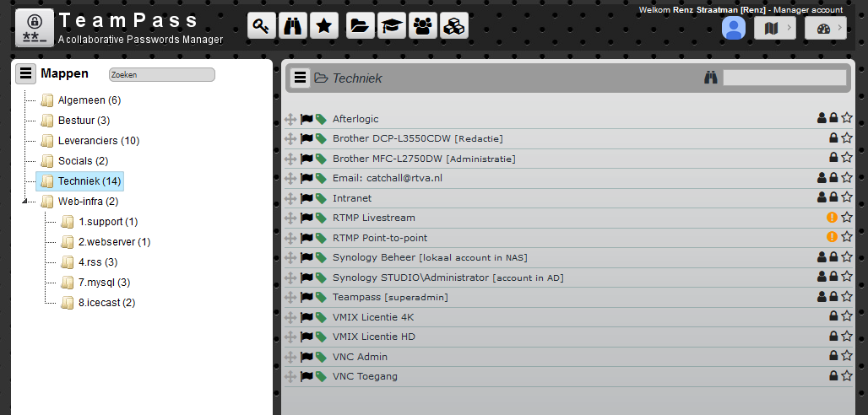Click the move handle icon for Afterlogic

click(290, 120)
